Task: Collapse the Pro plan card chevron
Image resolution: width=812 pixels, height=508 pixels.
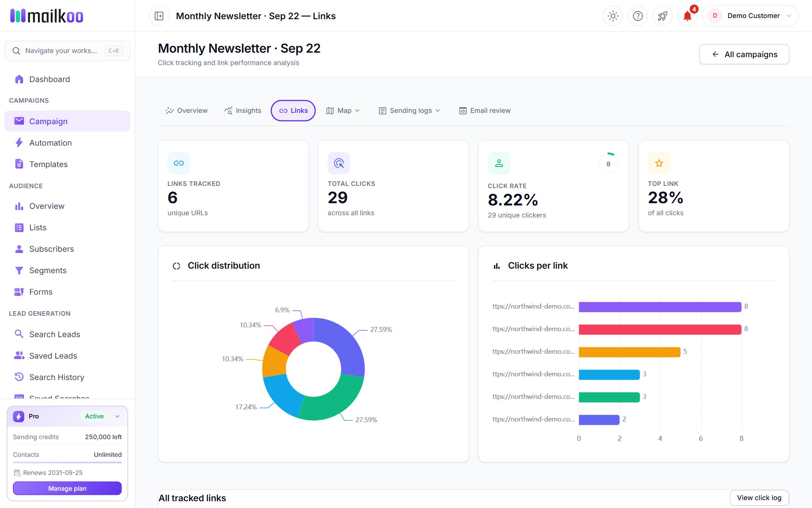Action: click(117, 416)
